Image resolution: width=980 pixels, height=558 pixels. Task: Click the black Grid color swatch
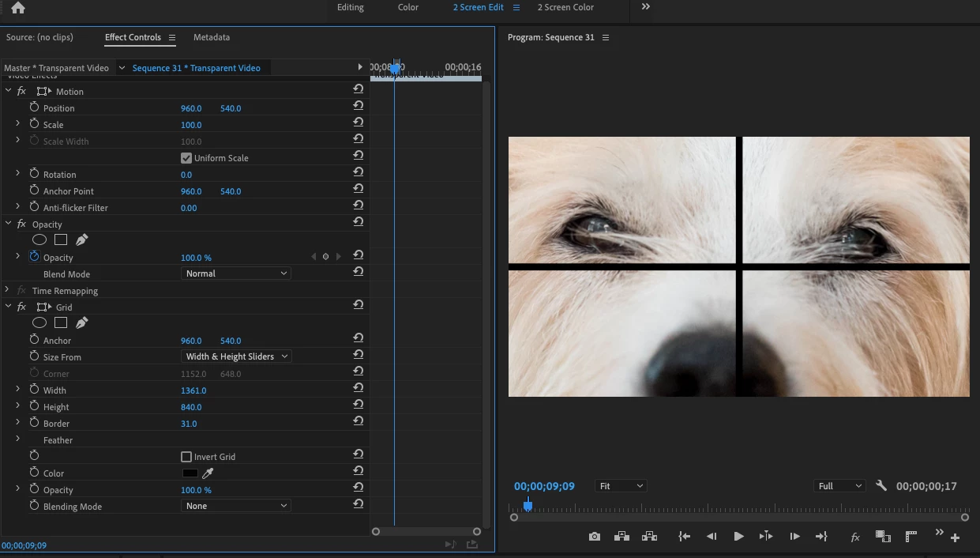click(190, 473)
